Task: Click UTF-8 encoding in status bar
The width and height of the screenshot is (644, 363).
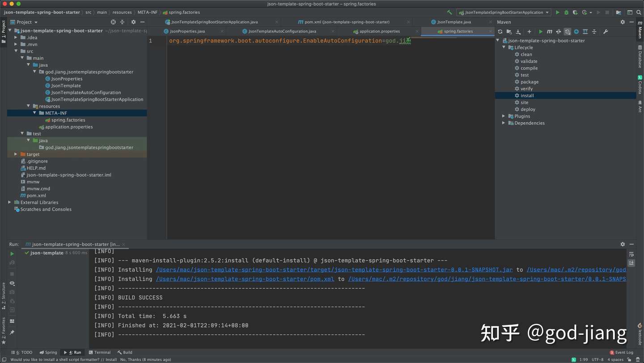Action: pos(597,359)
